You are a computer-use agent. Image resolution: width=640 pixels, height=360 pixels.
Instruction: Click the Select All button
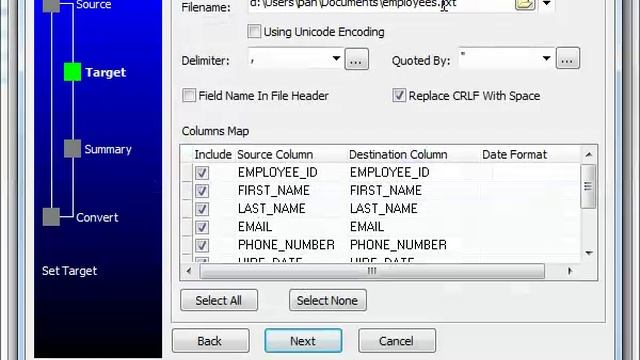coord(219,300)
